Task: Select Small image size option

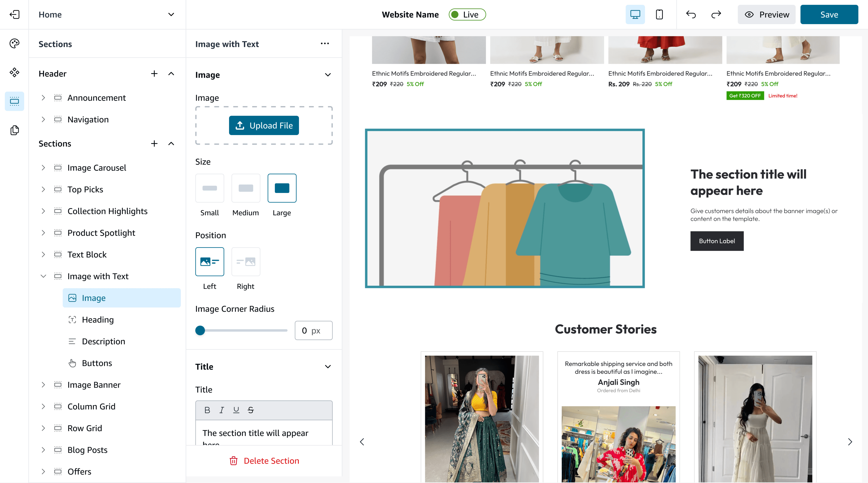Action: [x=209, y=188]
